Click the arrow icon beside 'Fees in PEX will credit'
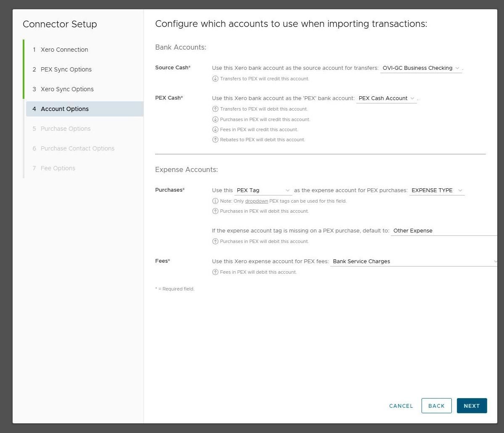Screen dimensions: 504x433 point(215,129)
